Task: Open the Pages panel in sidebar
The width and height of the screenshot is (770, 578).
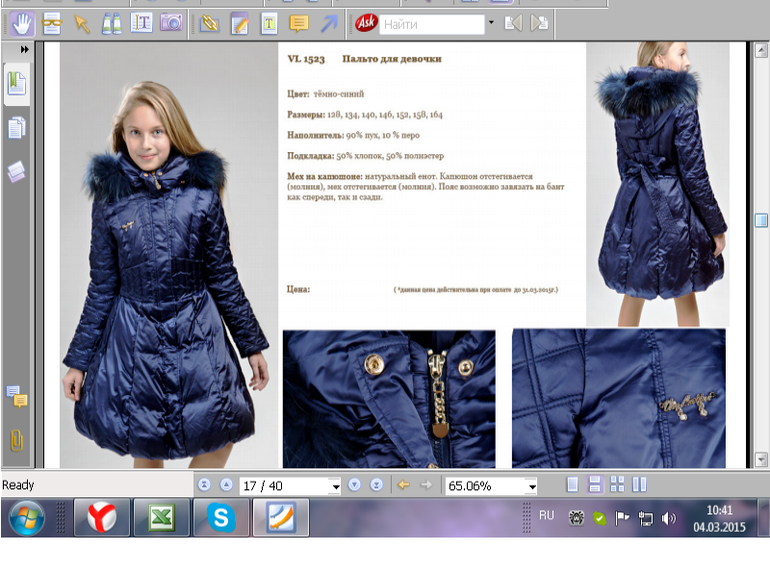Action: (x=17, y=128)
